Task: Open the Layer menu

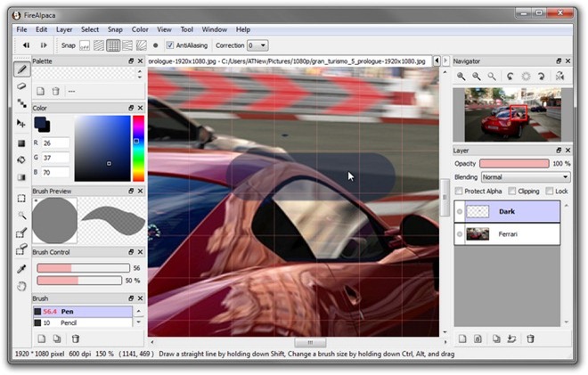Action: 64,29
